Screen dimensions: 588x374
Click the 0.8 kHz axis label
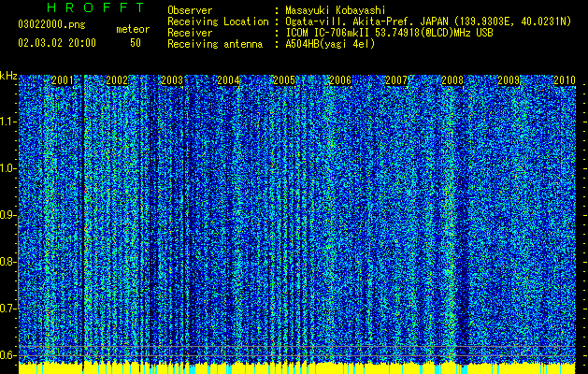click(x=7, y=262)
